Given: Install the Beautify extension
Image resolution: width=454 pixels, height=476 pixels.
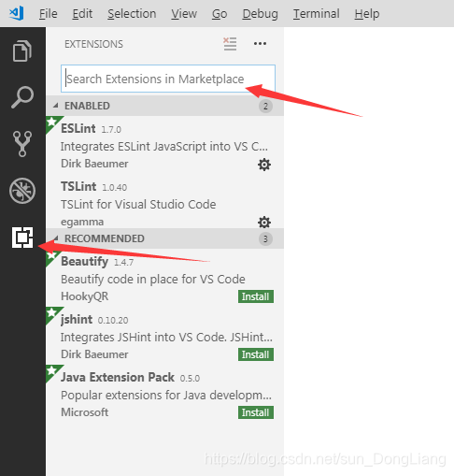Looking at the screenshot, I should click(x=256, y=296).
